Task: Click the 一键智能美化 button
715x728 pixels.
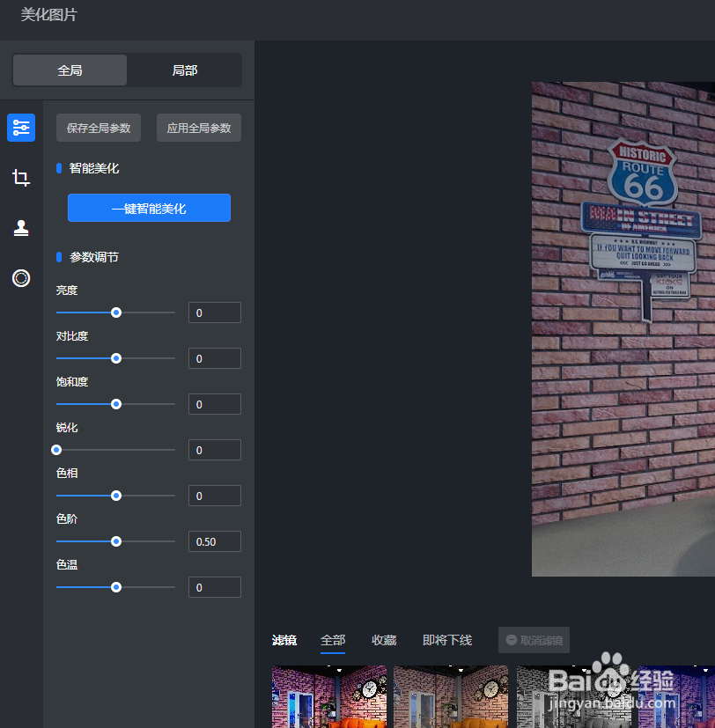Action: (x=149, y=208)
